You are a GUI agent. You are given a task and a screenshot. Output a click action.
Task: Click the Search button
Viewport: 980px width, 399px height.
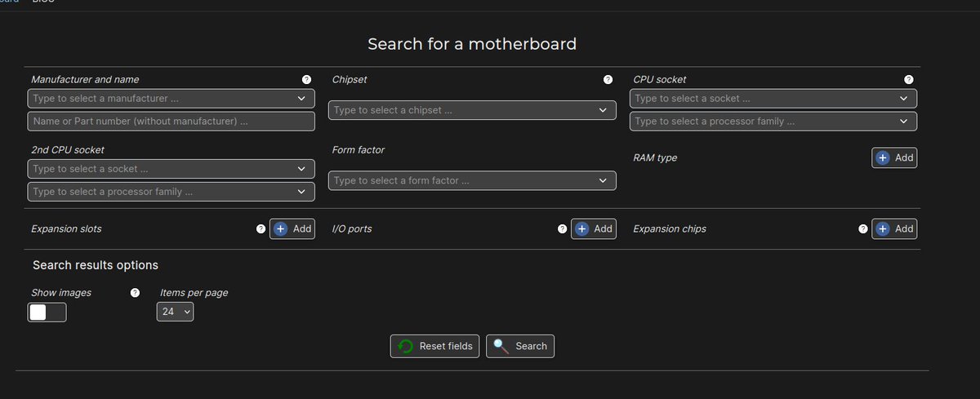pyautogui.click(x=520, y=347)
